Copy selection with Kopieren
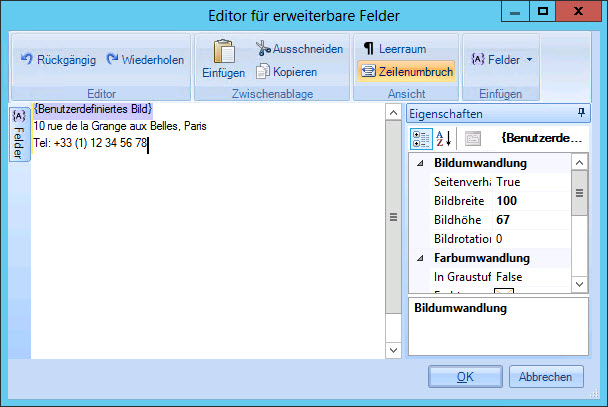 (x=287, y=71)
